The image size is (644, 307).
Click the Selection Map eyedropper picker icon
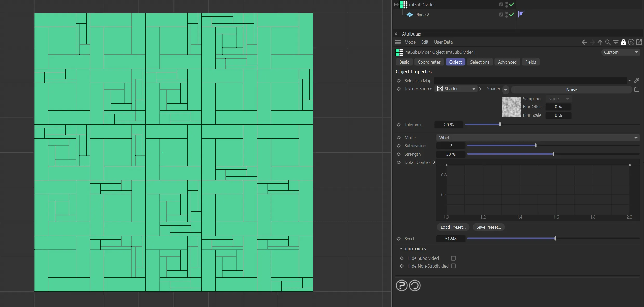click(636, 81)
